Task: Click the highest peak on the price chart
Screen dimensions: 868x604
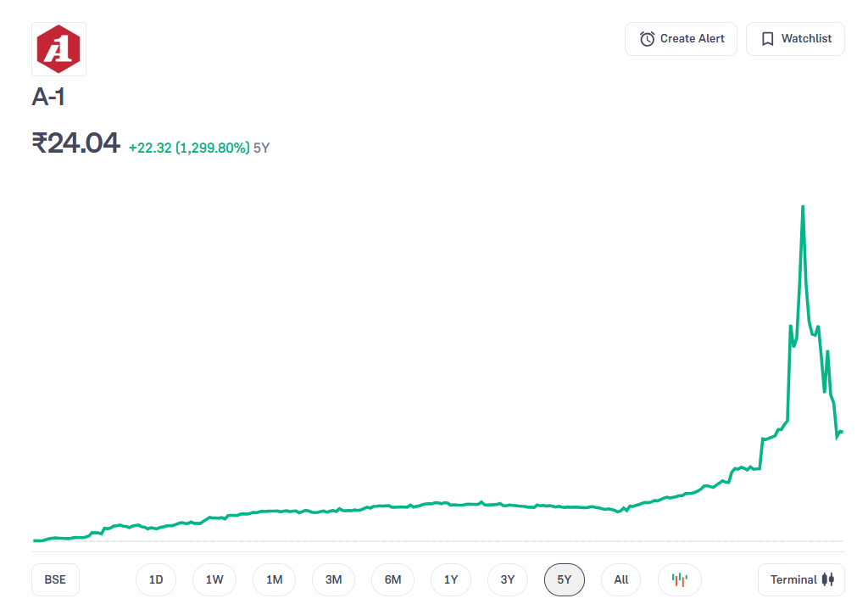Action: point(802,207)
